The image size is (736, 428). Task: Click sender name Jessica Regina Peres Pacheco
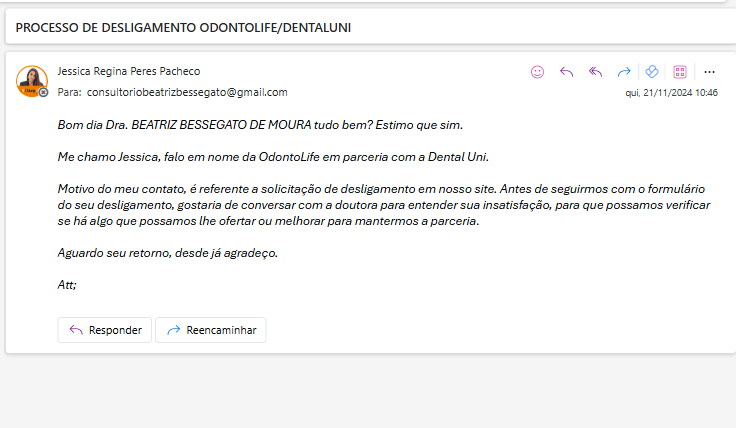(x=129, y=72)
